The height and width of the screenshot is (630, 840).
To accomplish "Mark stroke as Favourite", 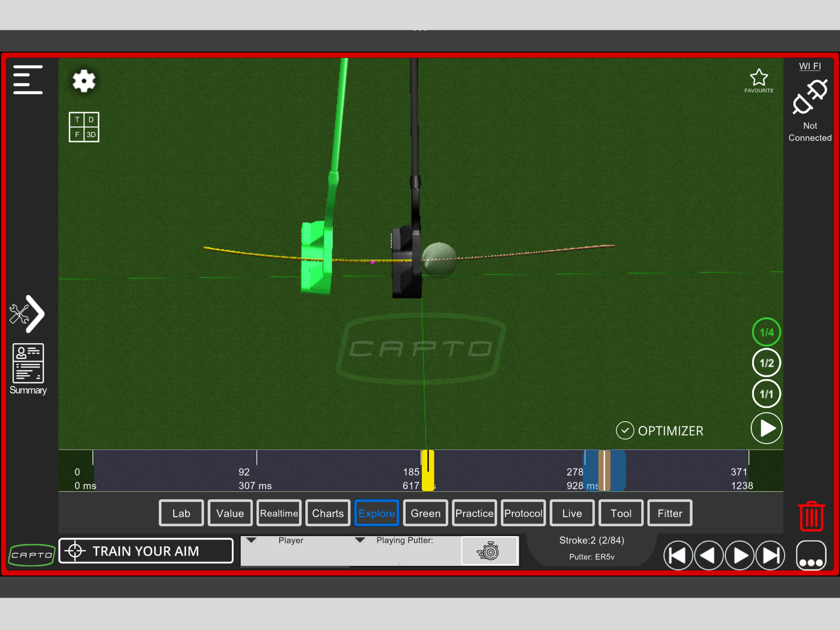I will [759, 81].
